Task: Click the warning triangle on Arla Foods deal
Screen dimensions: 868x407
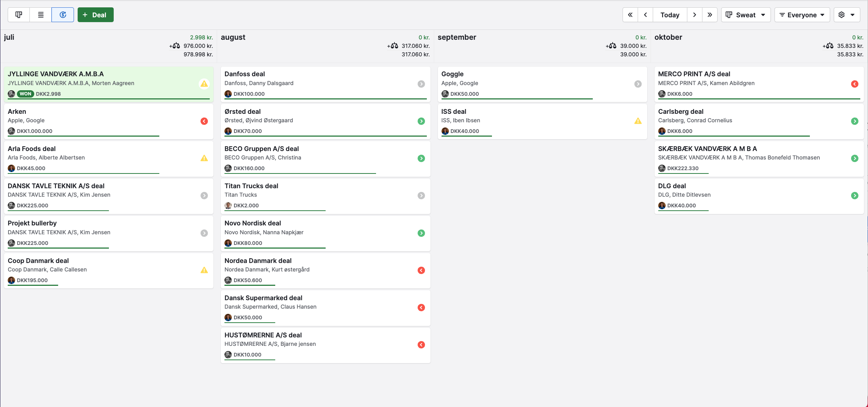Action: (x=204, y=158)
